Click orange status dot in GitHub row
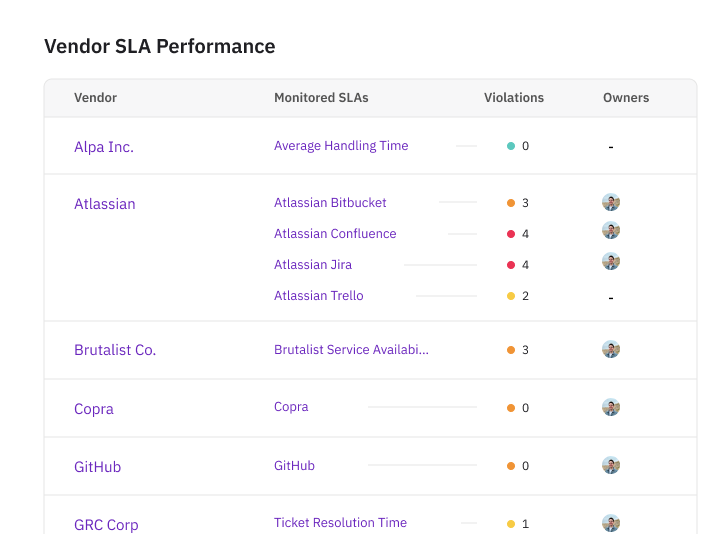 tap(511, 466)
